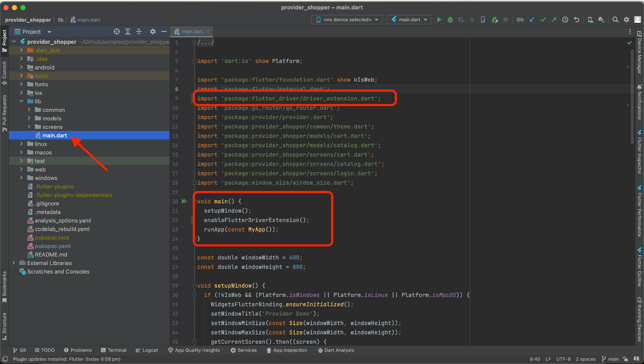Image resolution: width=644 pixels, height=364 pixels.
Task: Run the main.dart configuration
Action: [439, 19]
